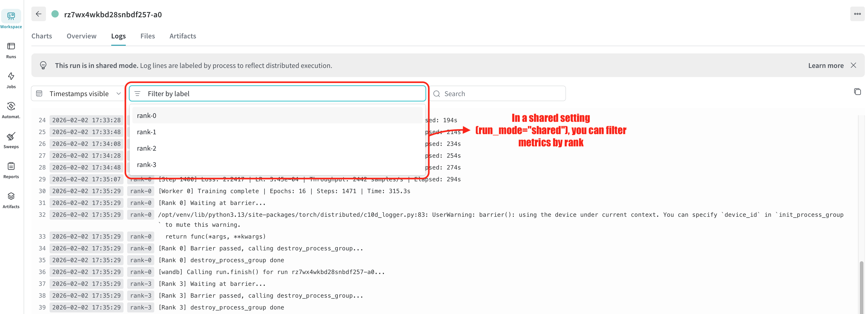Open the three-dot more options menu
This screenshot has width=868, height=314.
[x=857, y=14]
